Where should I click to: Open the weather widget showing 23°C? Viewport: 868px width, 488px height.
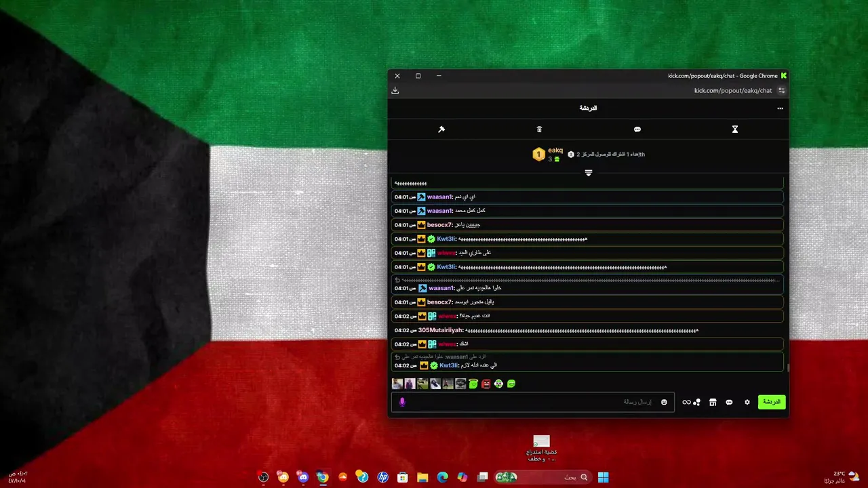point(842,477)
